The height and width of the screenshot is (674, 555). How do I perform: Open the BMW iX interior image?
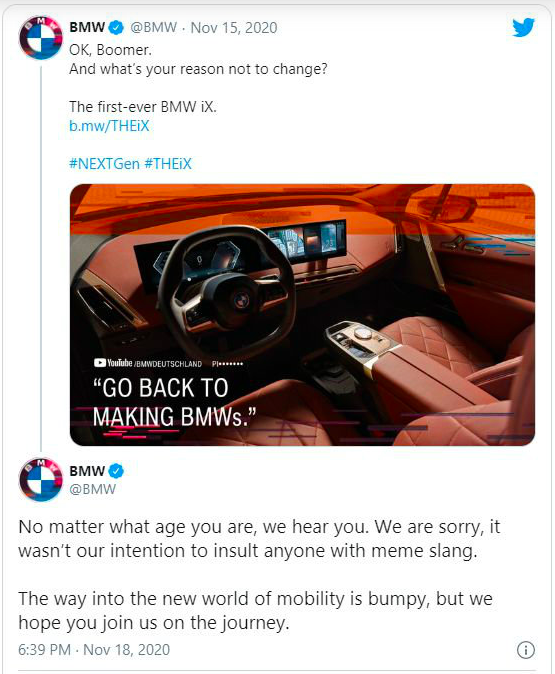[x=302, y=315]
